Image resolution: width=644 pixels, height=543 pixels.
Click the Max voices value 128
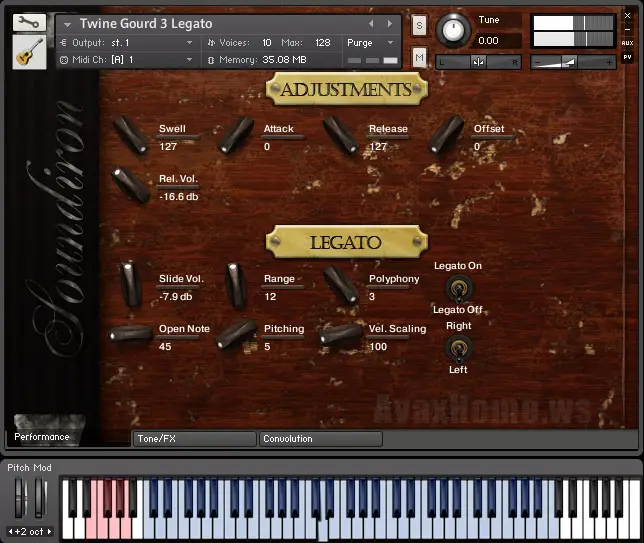tap(323, 43)
